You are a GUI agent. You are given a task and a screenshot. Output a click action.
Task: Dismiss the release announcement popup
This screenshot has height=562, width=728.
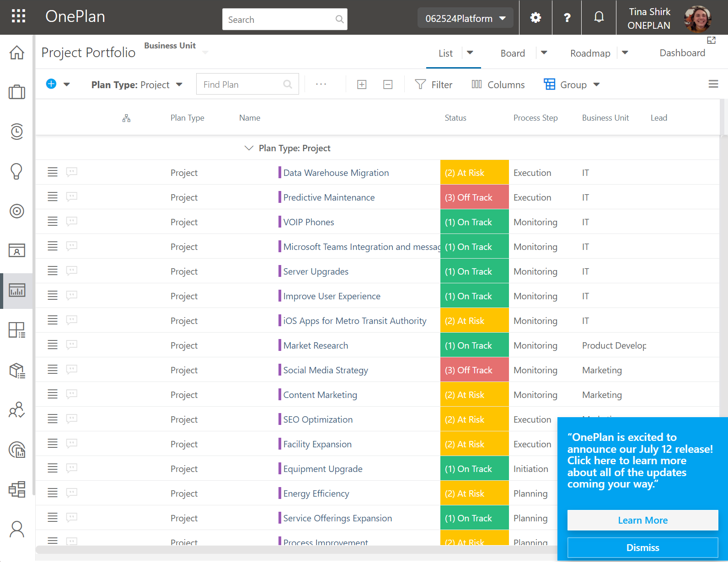click(642, 547)
